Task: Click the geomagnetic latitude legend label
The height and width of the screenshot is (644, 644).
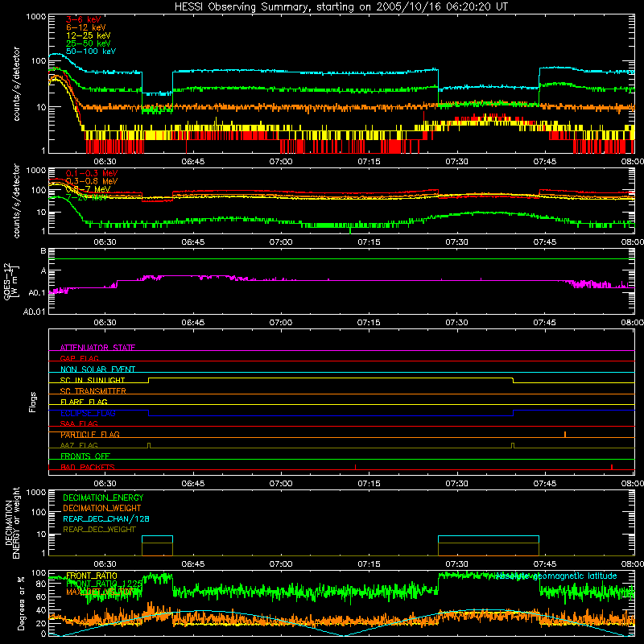Action: 556,576
